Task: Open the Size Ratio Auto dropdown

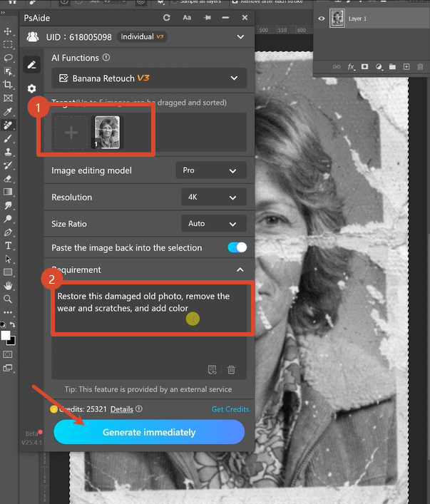Action: click(x=214, y=223)
